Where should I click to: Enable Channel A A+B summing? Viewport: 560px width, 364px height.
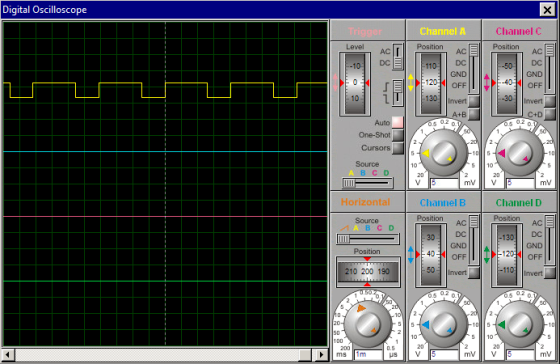[x=474, y=114]
